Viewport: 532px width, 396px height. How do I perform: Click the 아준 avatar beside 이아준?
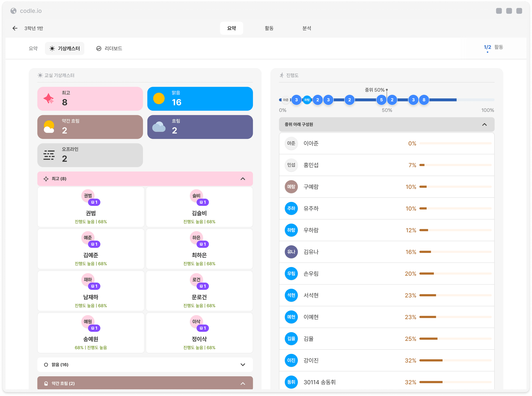pyautogui.click(x=291, y=143)
